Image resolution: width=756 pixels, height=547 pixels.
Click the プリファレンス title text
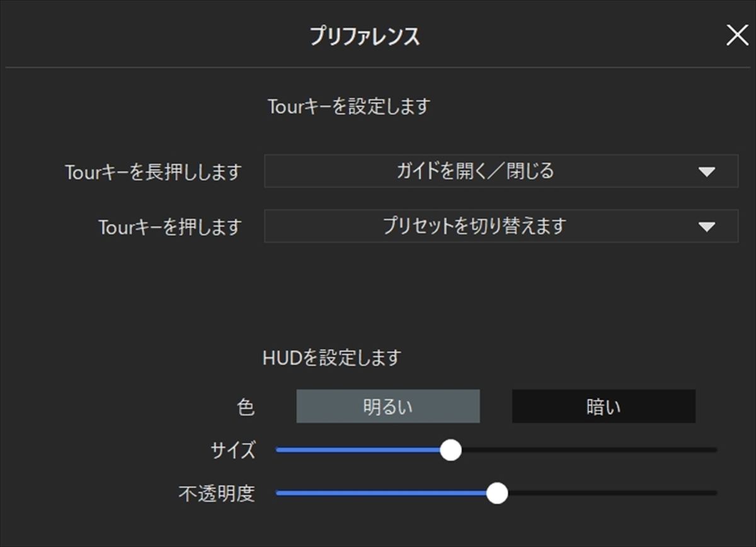tap(365, 37)
